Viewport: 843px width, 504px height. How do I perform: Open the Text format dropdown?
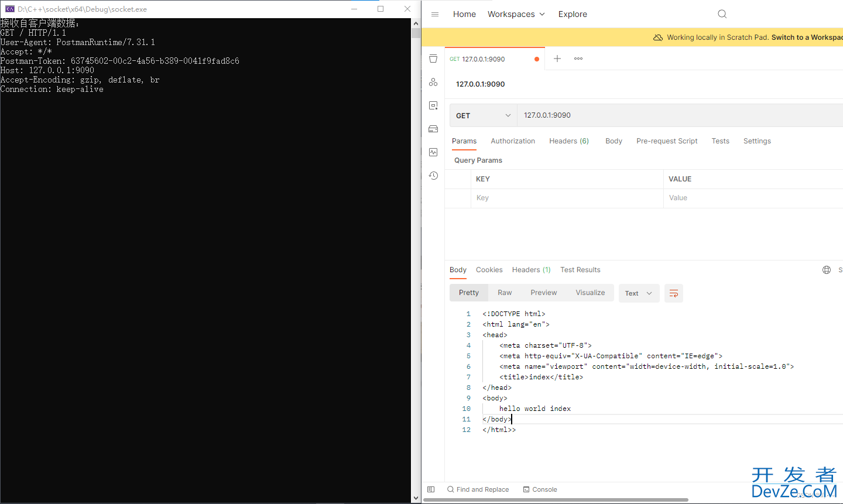click(x=639, y=293)
